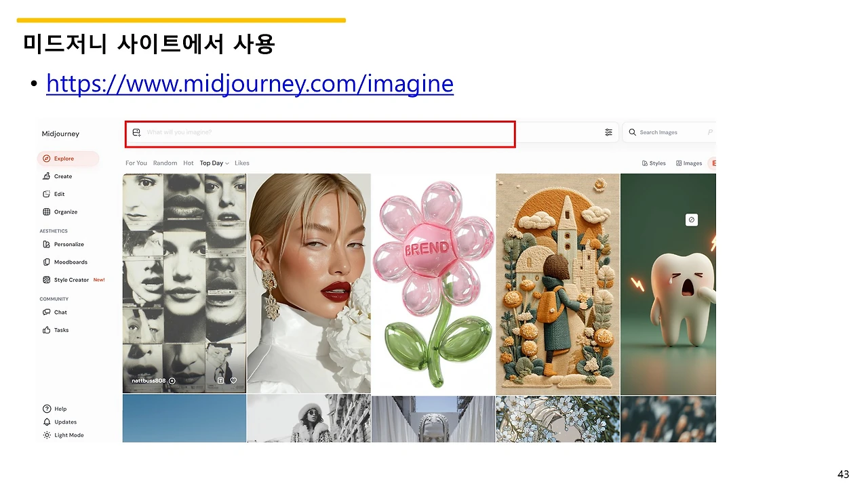Open the Create section
This screenshot has height=488, width=868.
pos(62,176)
